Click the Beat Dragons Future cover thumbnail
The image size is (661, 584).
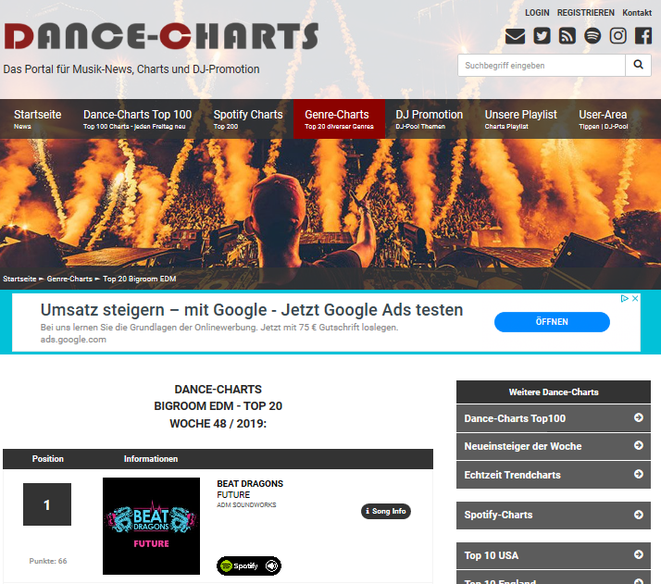pos(151,526)
